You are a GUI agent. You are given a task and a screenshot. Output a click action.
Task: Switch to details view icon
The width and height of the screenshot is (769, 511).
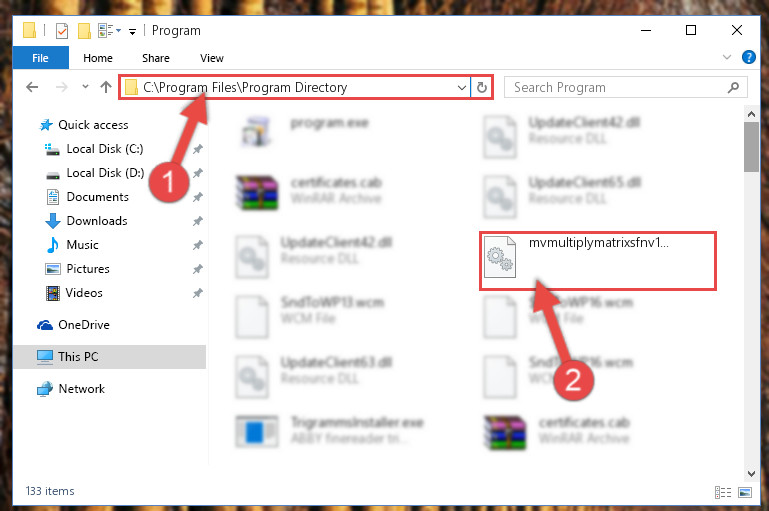click(x=723, y=492)
